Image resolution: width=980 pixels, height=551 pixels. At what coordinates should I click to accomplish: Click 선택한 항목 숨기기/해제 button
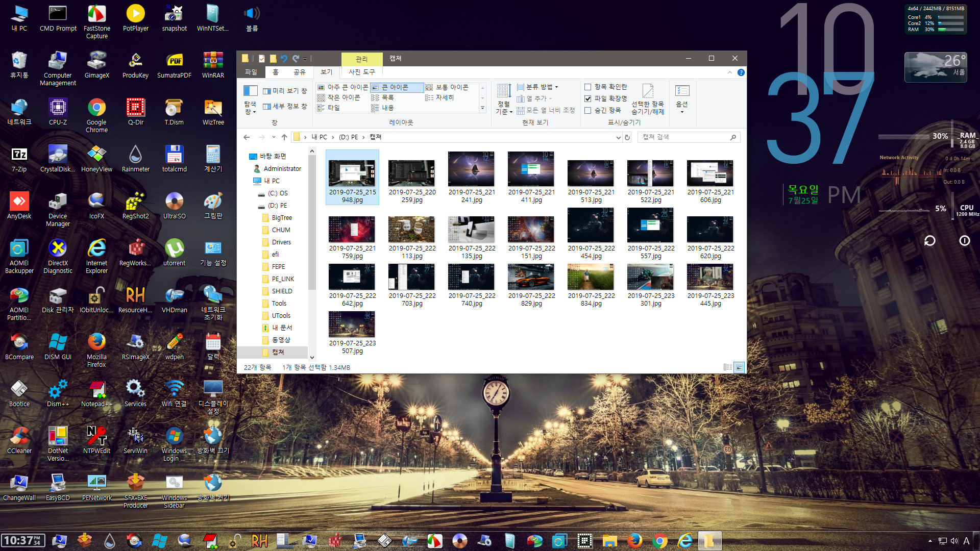click(648, 99)
